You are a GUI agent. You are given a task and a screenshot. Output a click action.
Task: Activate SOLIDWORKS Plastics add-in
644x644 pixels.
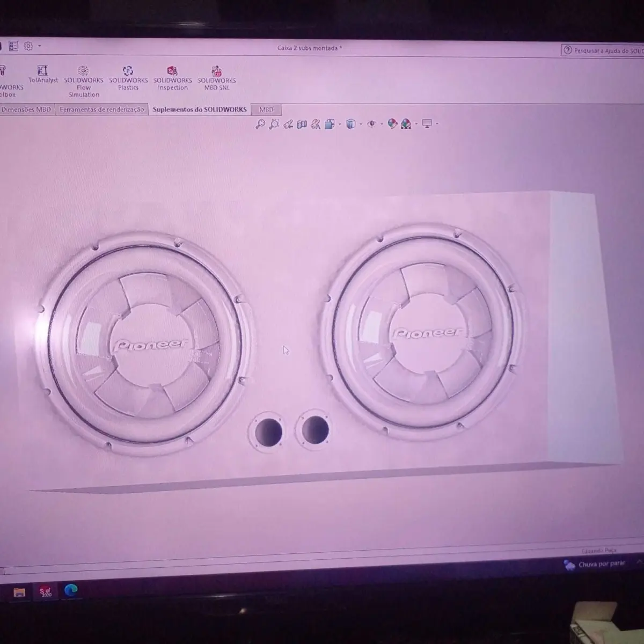pyautogui.click(x=128, y=78)
